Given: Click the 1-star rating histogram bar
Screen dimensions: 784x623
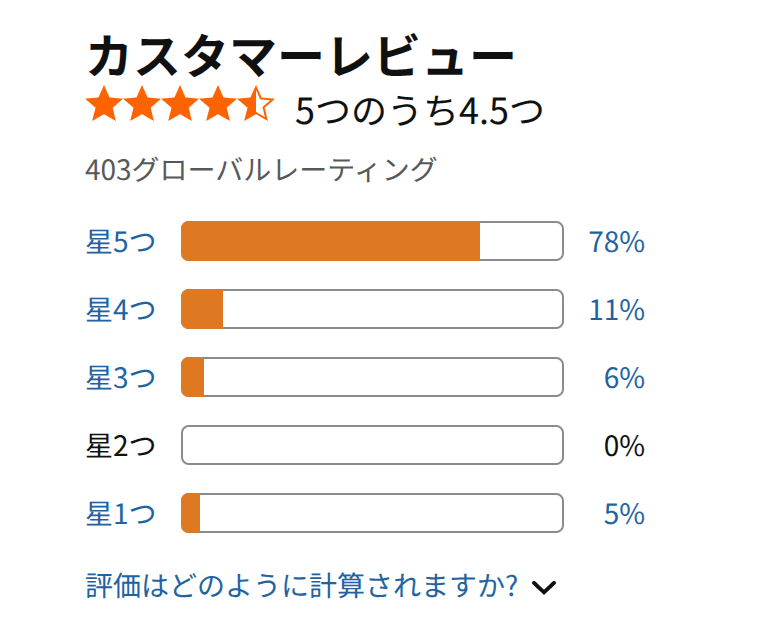Looking at the screenshot, I should (372, 513).
